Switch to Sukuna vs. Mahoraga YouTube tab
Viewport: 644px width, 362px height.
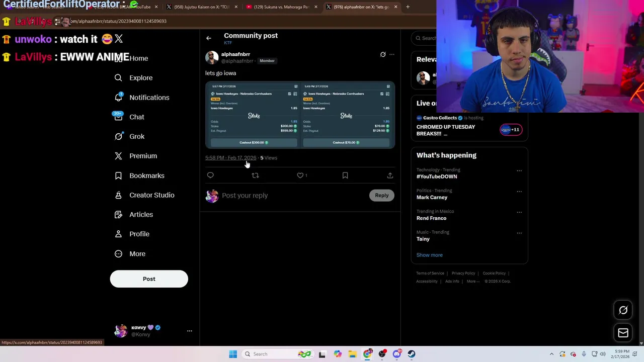click(x=282, y=7)
